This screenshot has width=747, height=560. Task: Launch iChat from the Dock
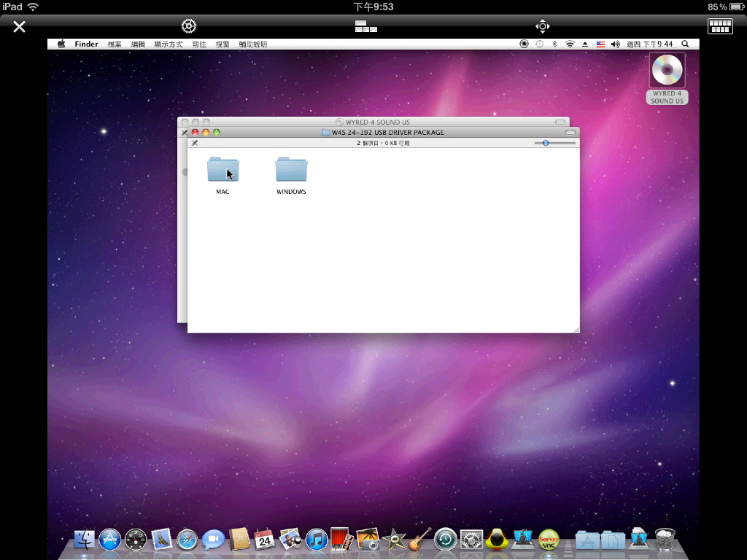point(213,540)
